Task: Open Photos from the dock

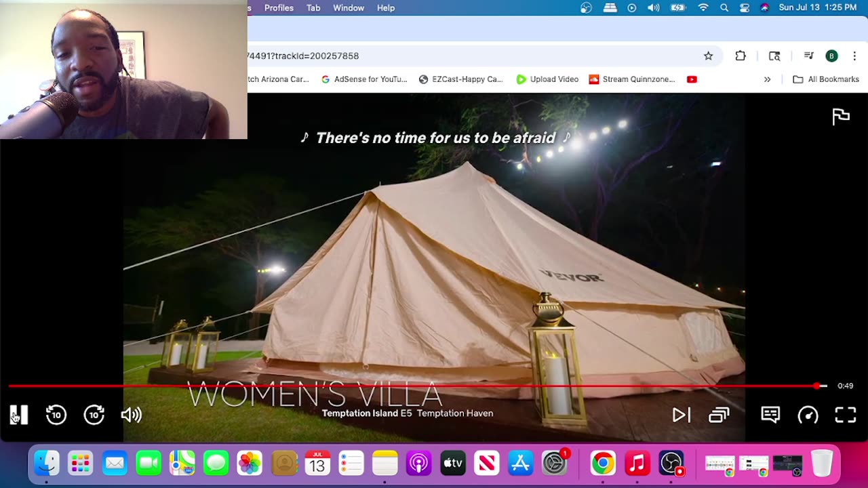Action: pos(250,464)
